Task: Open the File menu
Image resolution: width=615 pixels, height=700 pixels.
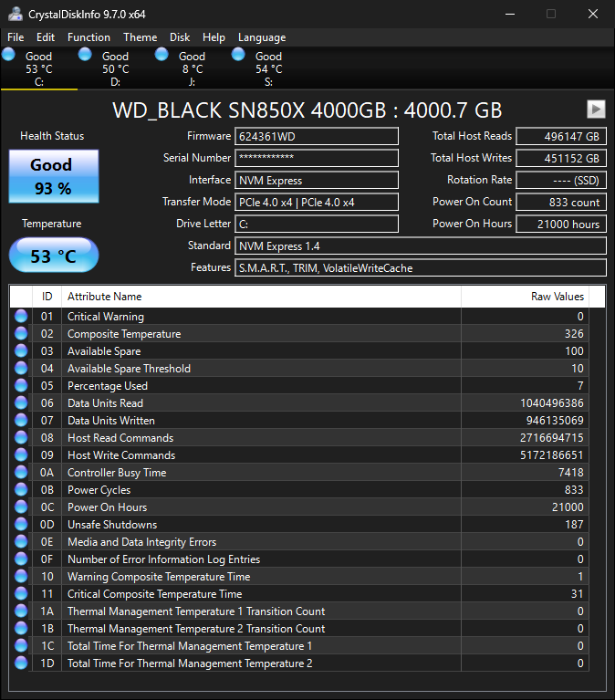Action: click(16, 37)
